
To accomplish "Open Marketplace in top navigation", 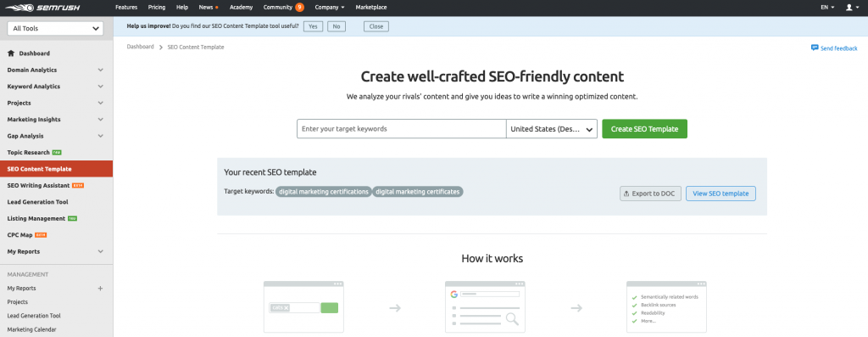I will tap(371, 8).
